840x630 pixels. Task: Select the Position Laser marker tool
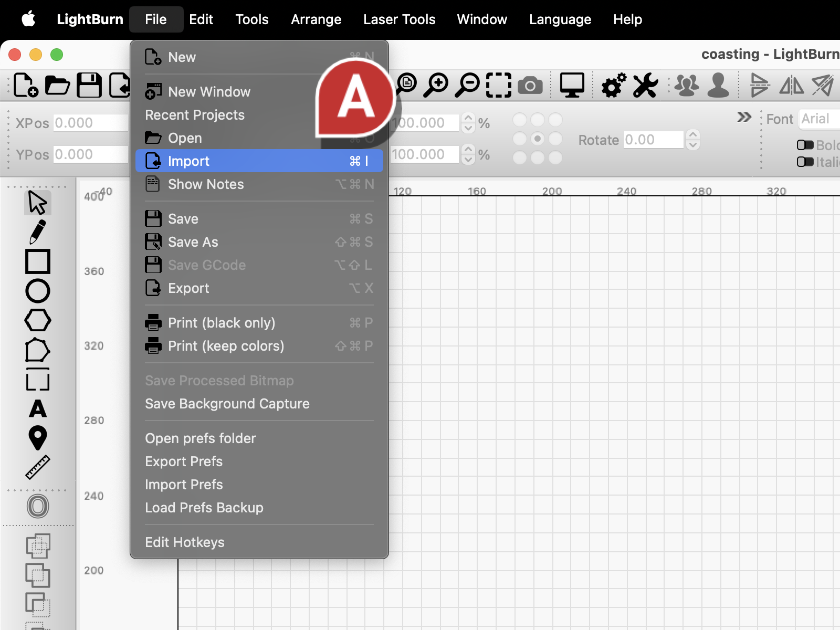click(x=37, y=438)
